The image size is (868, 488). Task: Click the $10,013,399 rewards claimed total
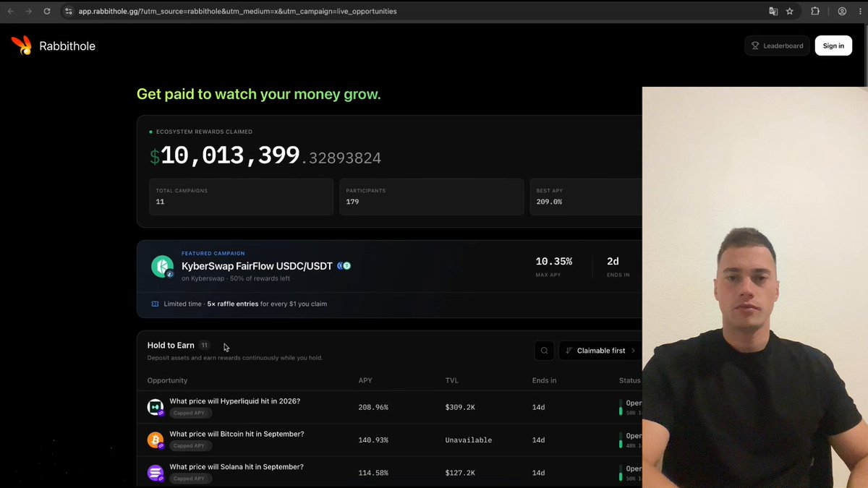tap(265, 155)
